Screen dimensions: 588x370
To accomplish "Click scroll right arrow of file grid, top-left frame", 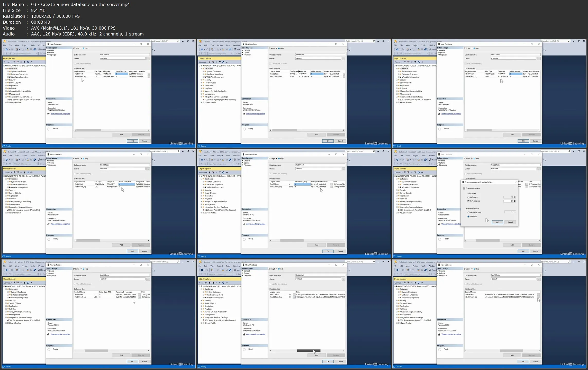I will [148, 130].
